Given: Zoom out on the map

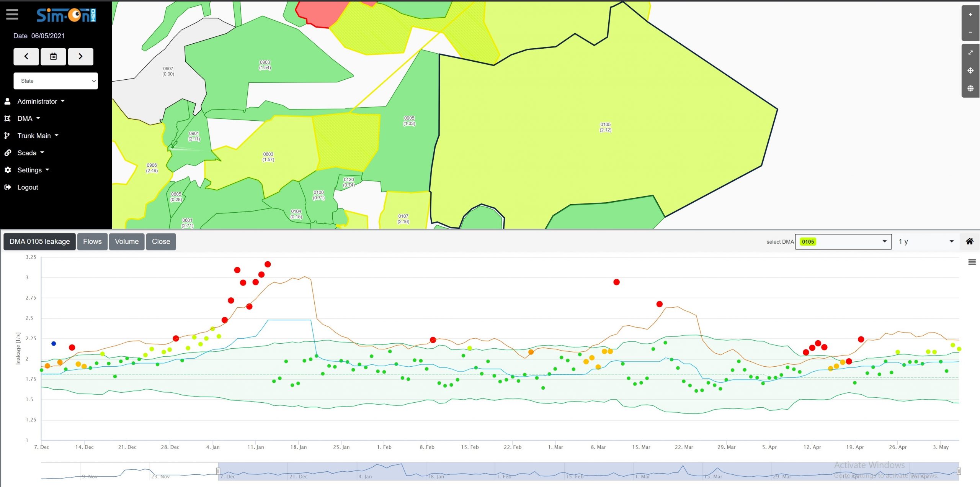Looking at the screenshot, I should coord(970,32).
